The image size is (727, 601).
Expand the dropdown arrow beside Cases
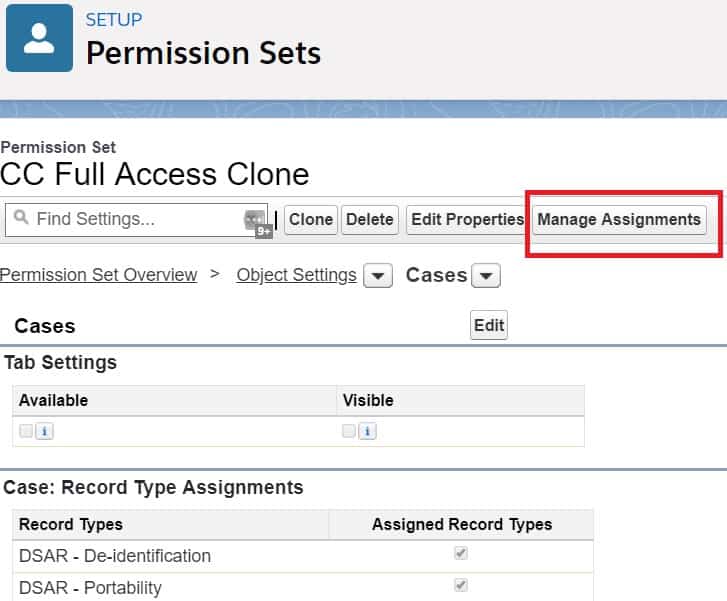[485, 276]
